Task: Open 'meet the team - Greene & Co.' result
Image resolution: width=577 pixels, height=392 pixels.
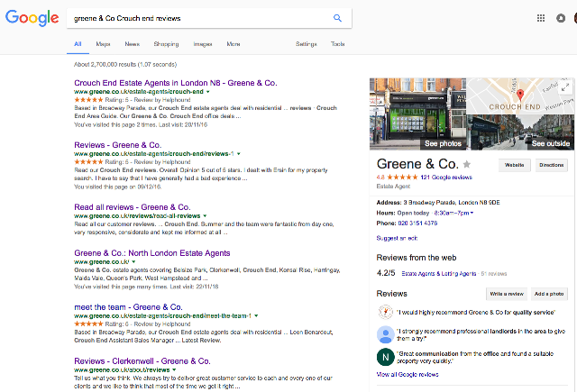Action: tap(128, 307)
